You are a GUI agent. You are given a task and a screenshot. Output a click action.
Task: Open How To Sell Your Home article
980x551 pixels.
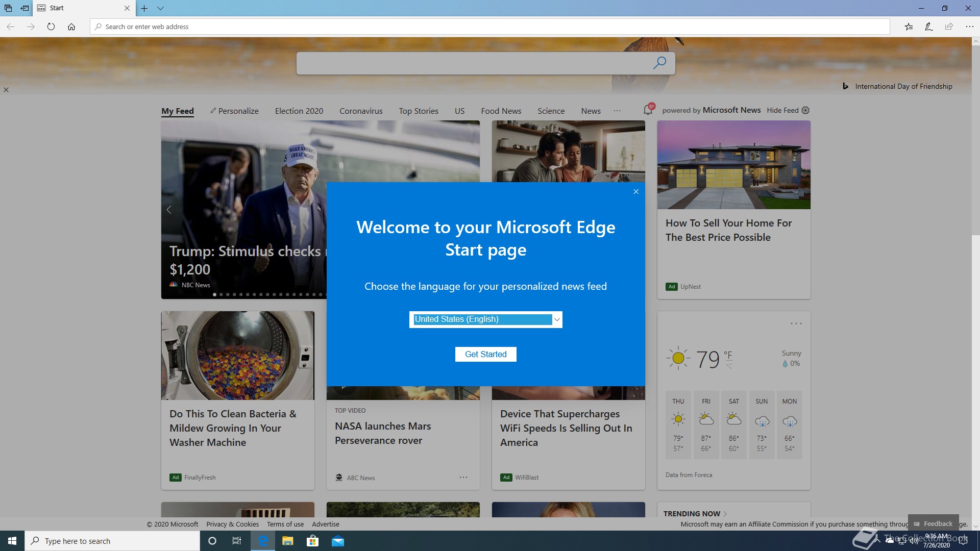[728, 230]
